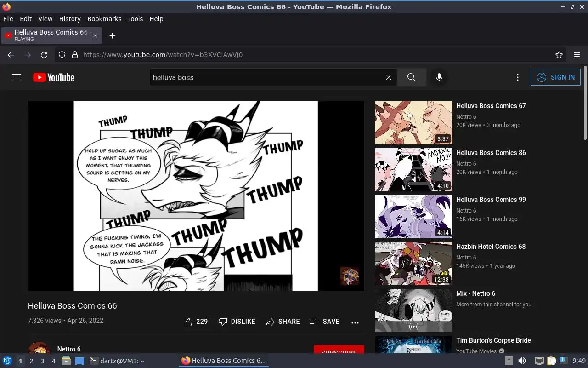
Task: Open the YouTube guide hamburger menu
Action: tap(17, 77)
